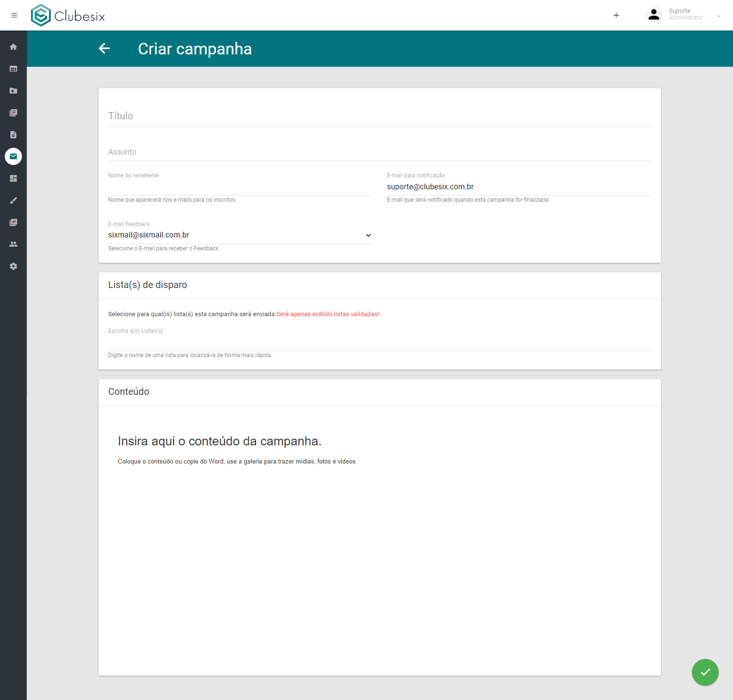This screenshot has height=700, width=733.
Task: Click the Nome do remetente field
Action: pos(240,186)
